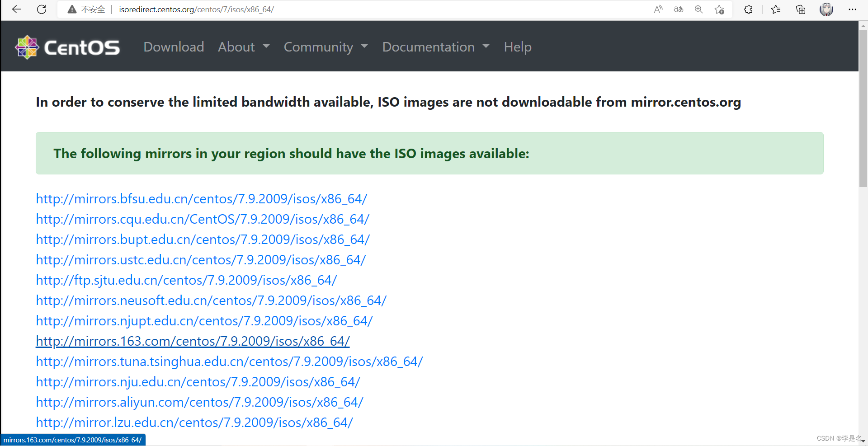
Task: Open the not-secure warning icon in address bar
Action: 72,9
